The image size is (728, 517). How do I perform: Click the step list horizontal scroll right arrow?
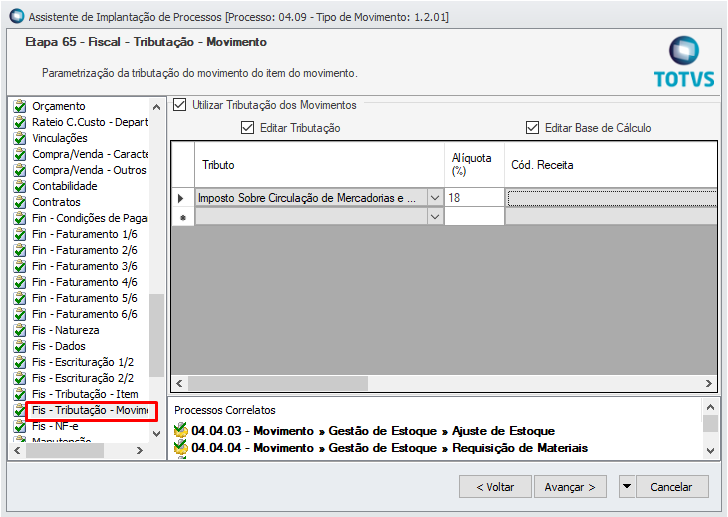[x=139, y=450]
